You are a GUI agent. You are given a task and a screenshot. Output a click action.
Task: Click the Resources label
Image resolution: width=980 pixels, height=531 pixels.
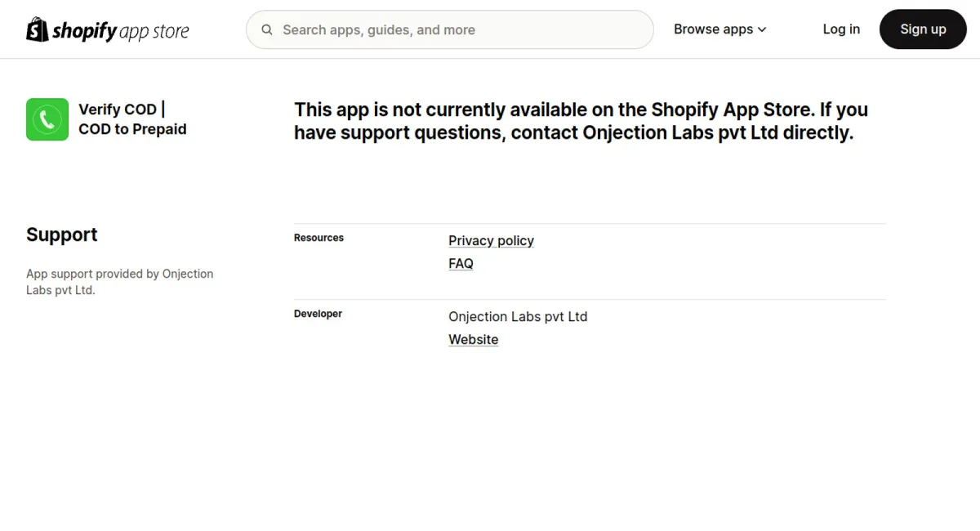click(318, 238)
